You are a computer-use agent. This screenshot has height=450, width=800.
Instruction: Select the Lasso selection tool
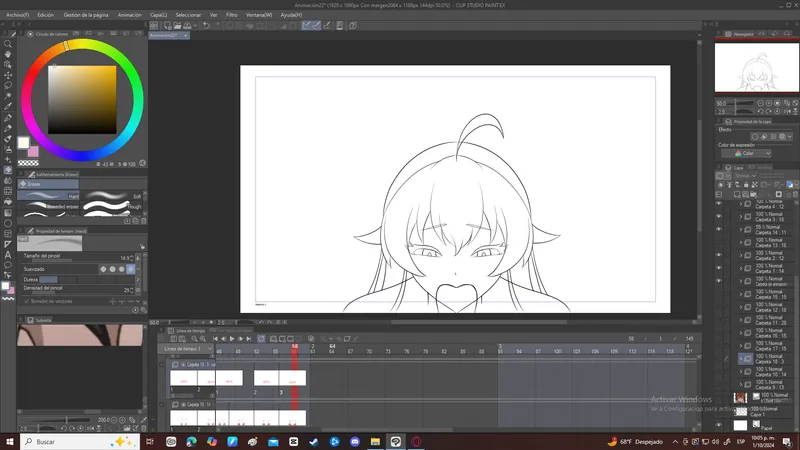[x=8, y=85]
